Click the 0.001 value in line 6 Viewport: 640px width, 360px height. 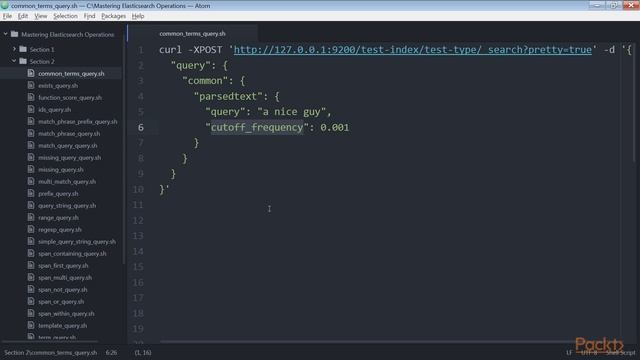(x=335, y=127)
